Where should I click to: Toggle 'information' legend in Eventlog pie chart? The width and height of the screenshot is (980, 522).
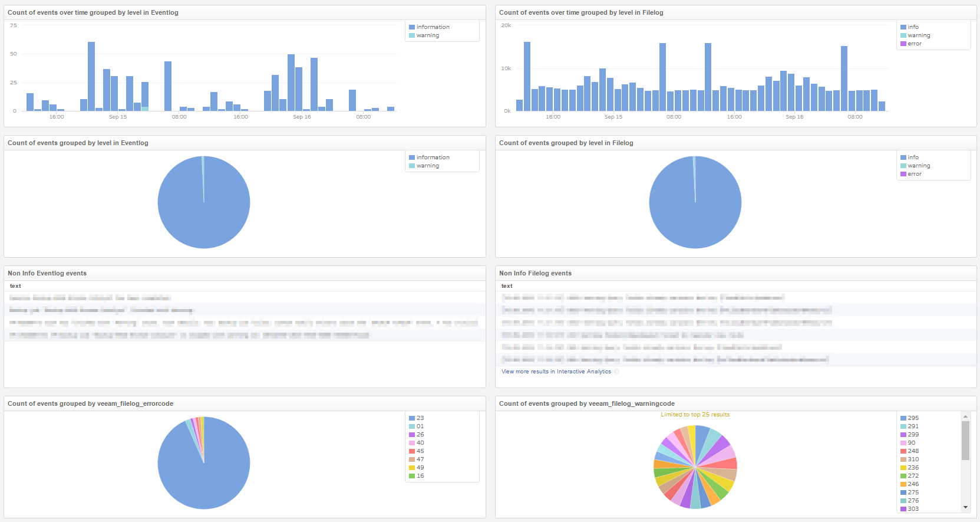pyautogui.click(x=429, y=157)
